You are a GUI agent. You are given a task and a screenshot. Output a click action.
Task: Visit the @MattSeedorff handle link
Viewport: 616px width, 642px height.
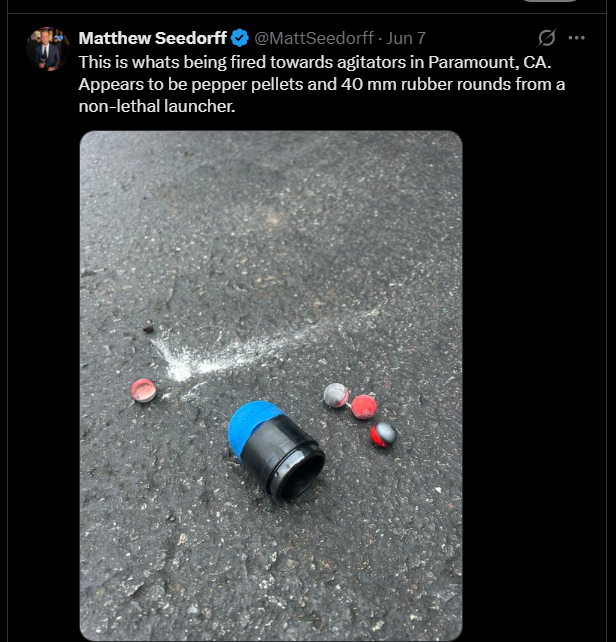(314, 38)
